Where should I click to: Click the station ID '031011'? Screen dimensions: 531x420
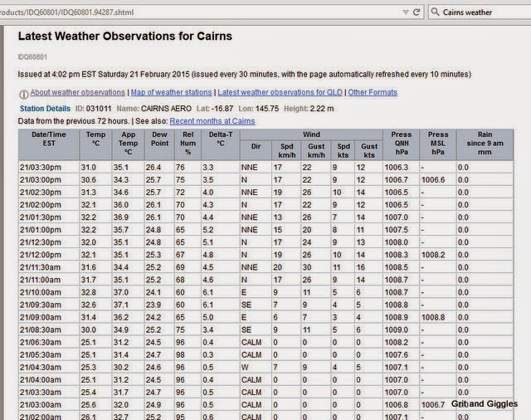pyautogui.click(x=99, y=109)
